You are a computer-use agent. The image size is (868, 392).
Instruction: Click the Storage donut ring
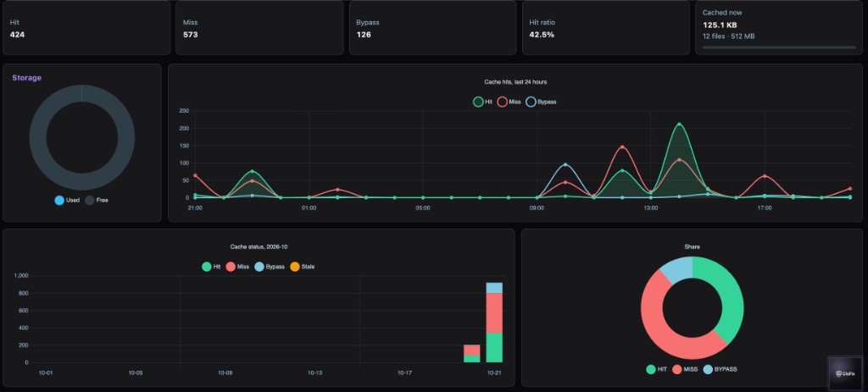click(x=37, y=137)
